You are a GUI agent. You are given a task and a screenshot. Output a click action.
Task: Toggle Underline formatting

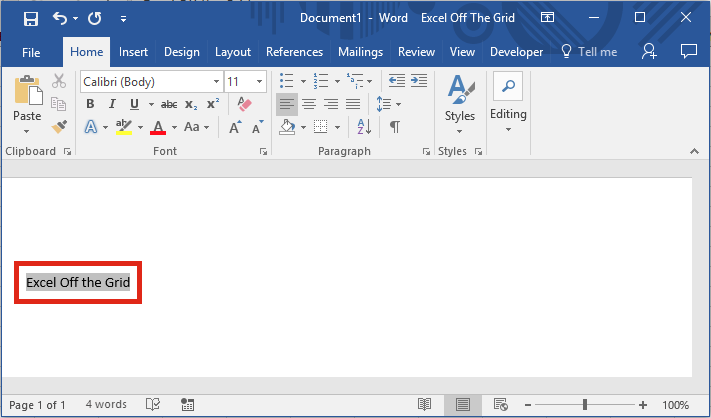[134, 104]
